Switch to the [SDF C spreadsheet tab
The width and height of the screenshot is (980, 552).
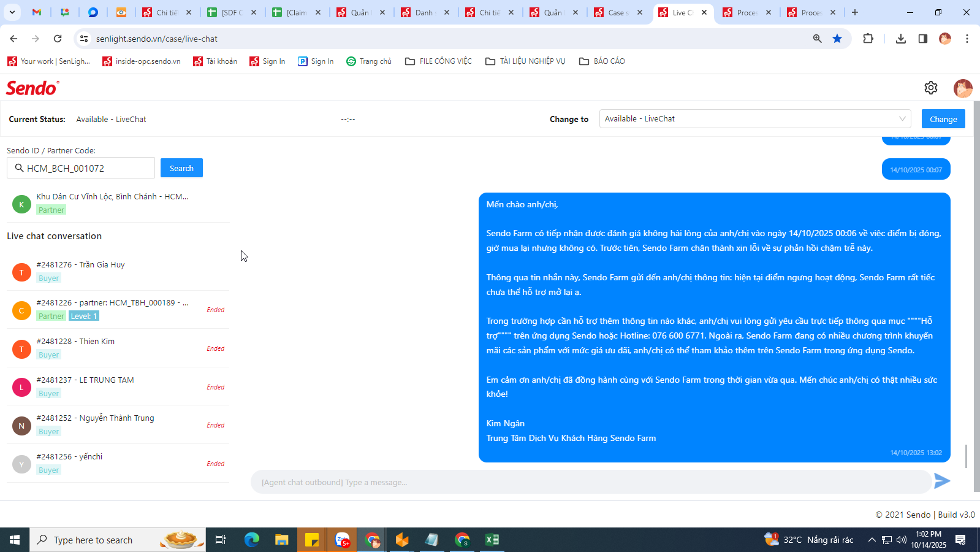[231, 12]
